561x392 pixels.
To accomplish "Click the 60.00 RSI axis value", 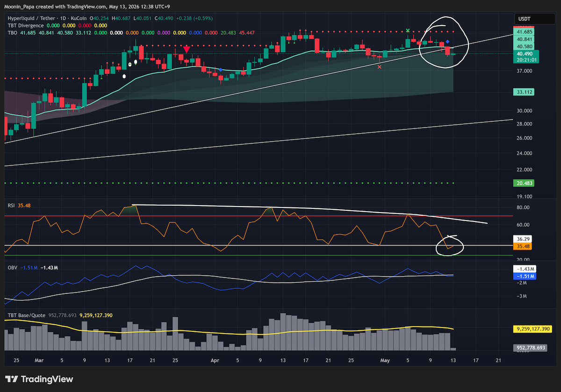I will (x=524, y=225).
